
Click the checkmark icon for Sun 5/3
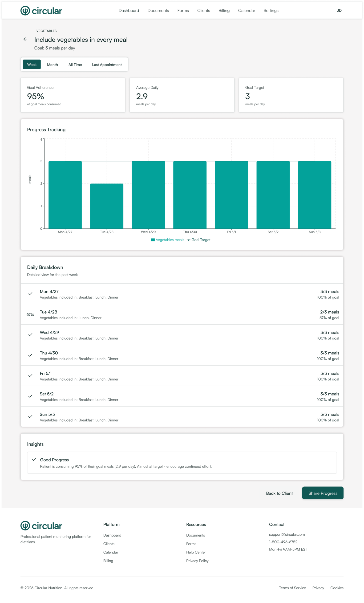click(30, 416)
